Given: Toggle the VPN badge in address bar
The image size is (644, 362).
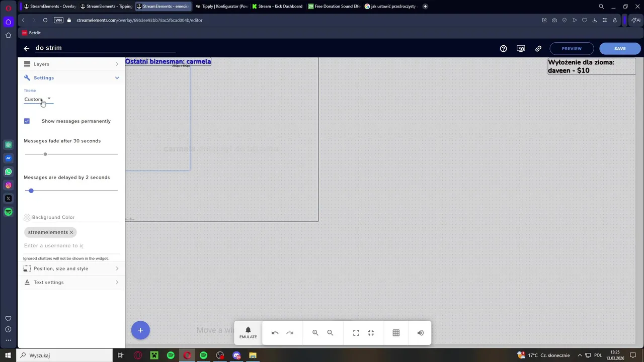Looking at the screenshot, I should click(59, 20).
